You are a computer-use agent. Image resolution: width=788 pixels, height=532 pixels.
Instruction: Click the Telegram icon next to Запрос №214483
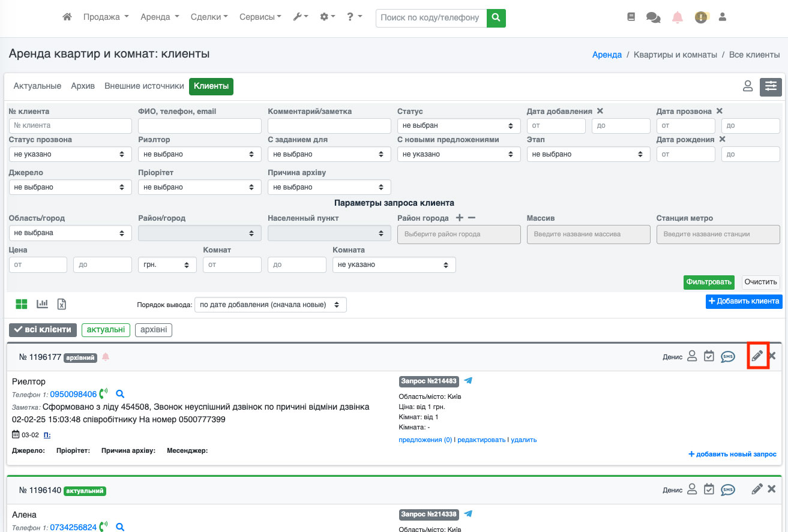coord(469,381)
